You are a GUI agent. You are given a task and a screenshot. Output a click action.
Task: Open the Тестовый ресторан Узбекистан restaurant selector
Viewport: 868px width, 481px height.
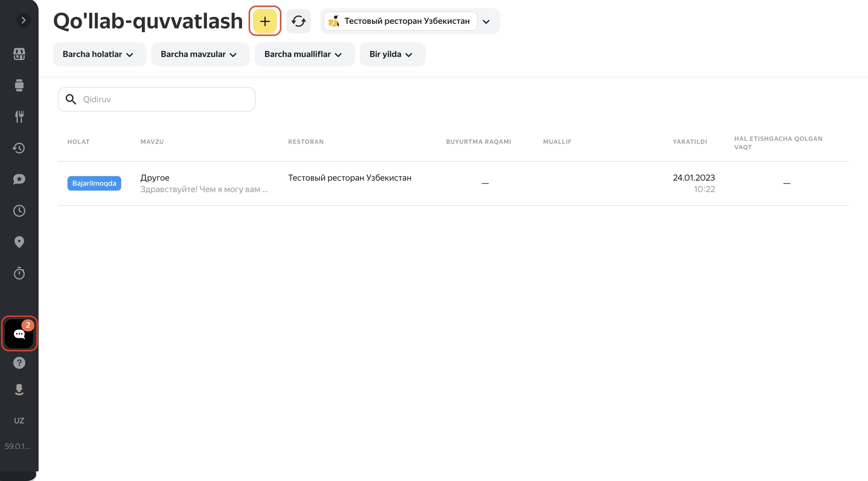tap(400, 21)
